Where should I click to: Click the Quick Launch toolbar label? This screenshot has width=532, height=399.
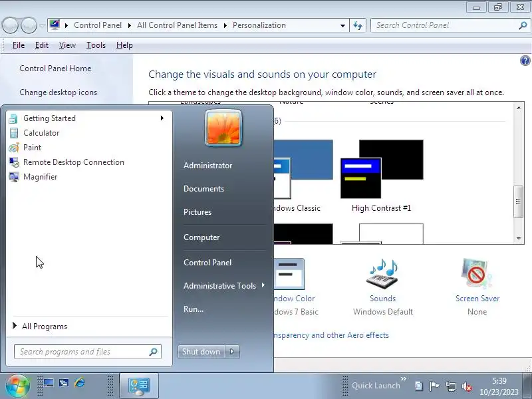(x=376, y=386)
